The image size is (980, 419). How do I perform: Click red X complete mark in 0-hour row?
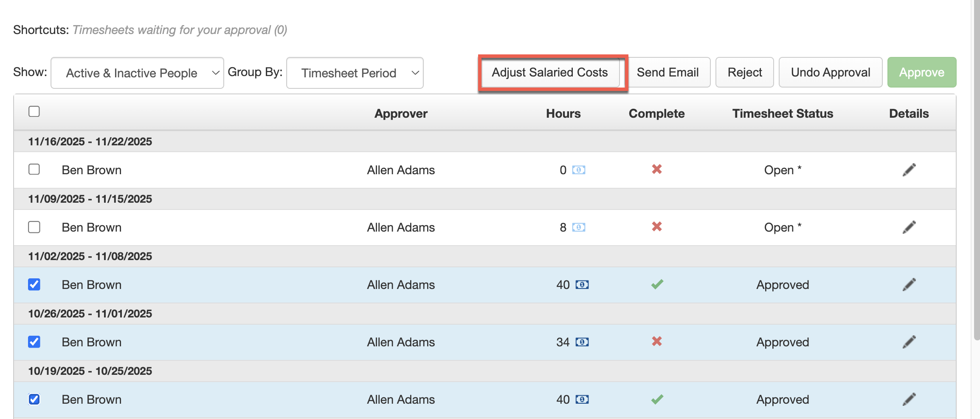[657, 169]
